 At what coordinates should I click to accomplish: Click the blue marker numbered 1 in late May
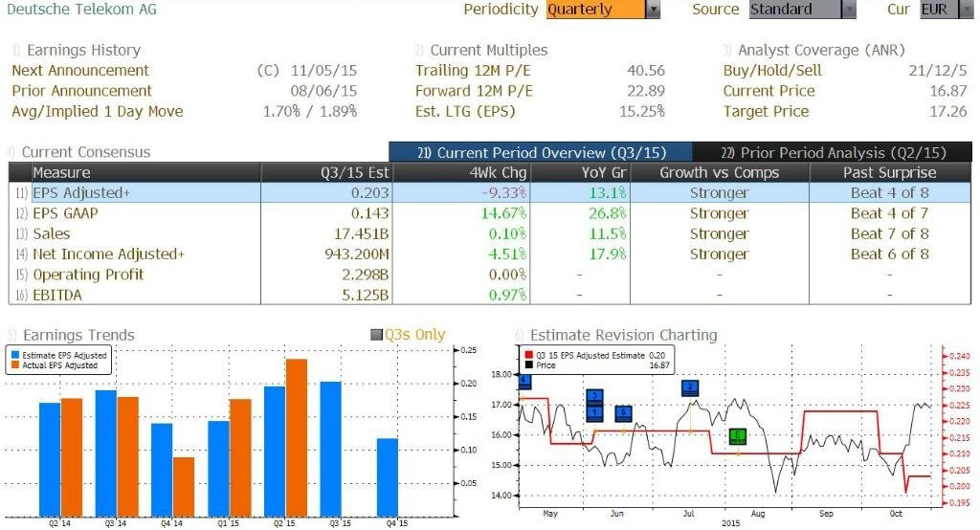click(595, 412)
